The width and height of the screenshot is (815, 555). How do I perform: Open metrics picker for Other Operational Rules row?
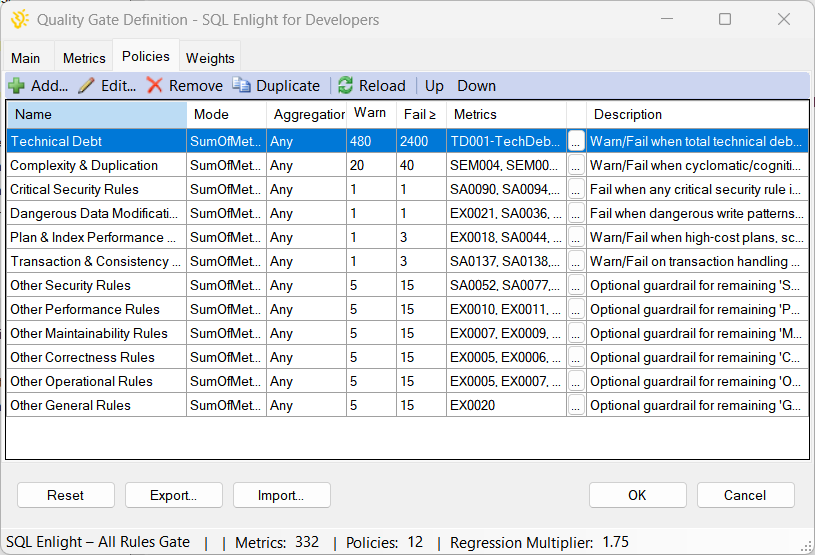[576, 381]
